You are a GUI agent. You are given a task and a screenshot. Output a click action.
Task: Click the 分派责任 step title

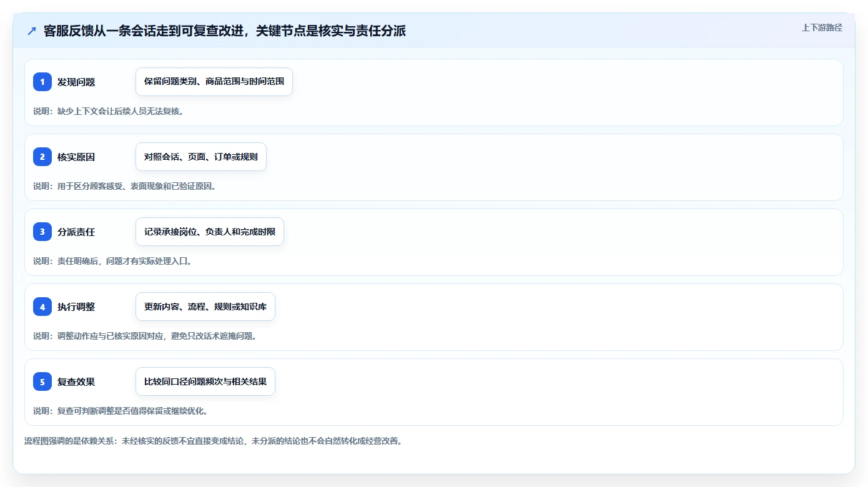pos(76,232)
